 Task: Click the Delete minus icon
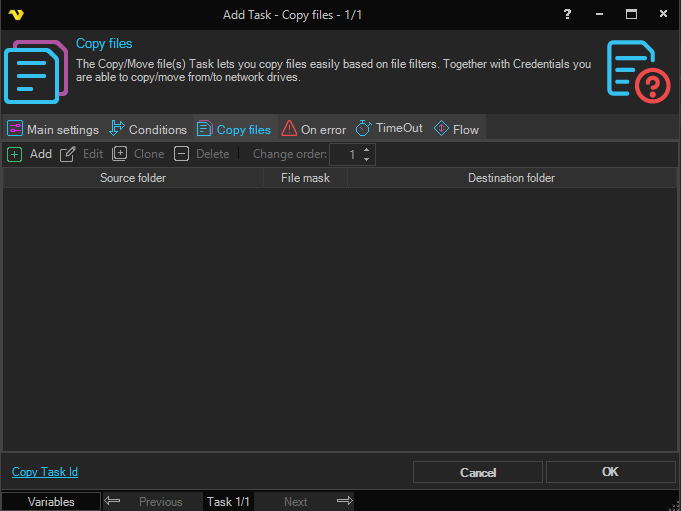tap(181, 154)
